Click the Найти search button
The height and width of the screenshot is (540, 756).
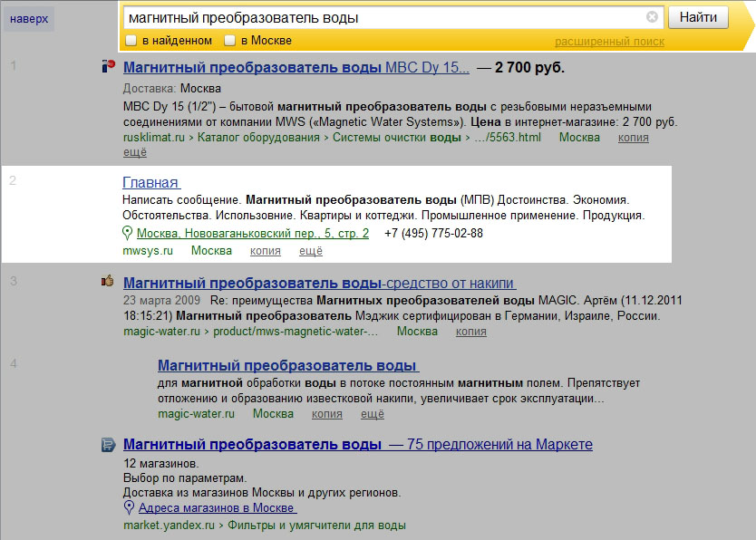(698, 17)
